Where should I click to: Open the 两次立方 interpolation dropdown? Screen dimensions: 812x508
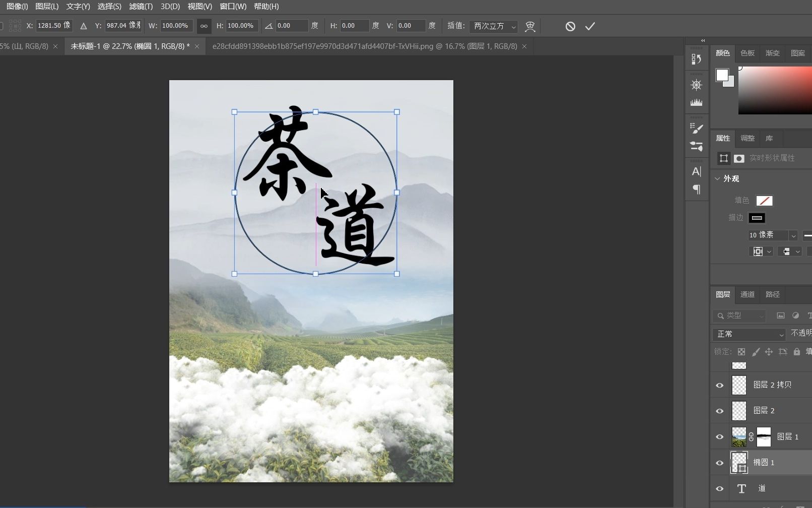tap(493, 26)
